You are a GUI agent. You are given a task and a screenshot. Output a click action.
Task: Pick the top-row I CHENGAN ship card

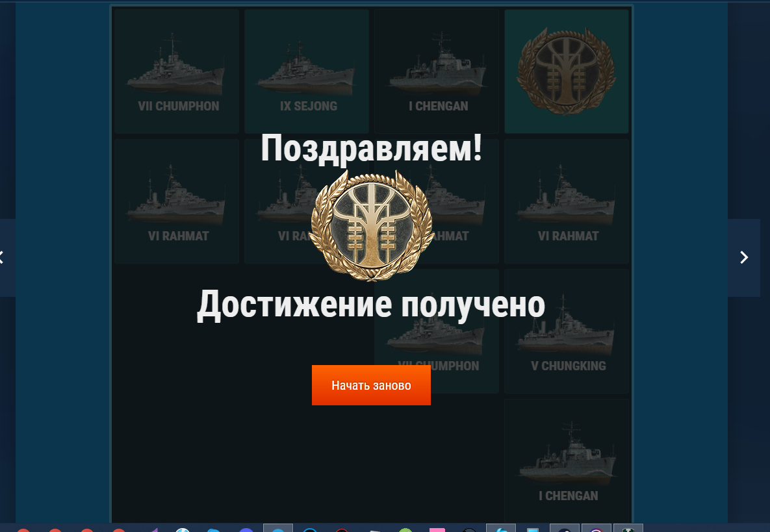tap(437, 71)
